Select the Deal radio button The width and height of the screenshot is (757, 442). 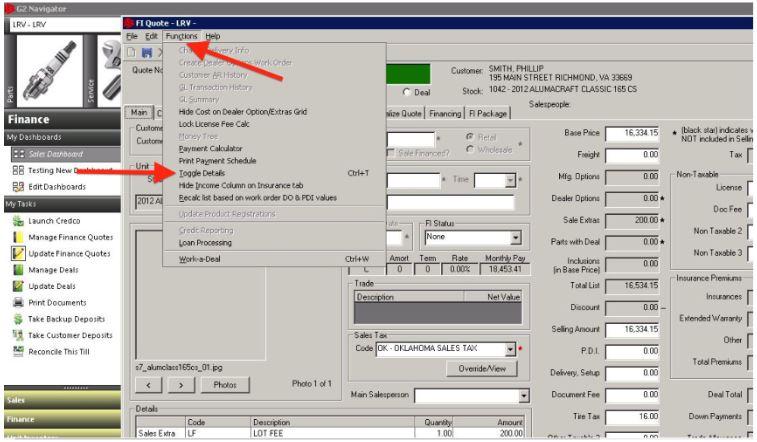[x=407, y=92]
